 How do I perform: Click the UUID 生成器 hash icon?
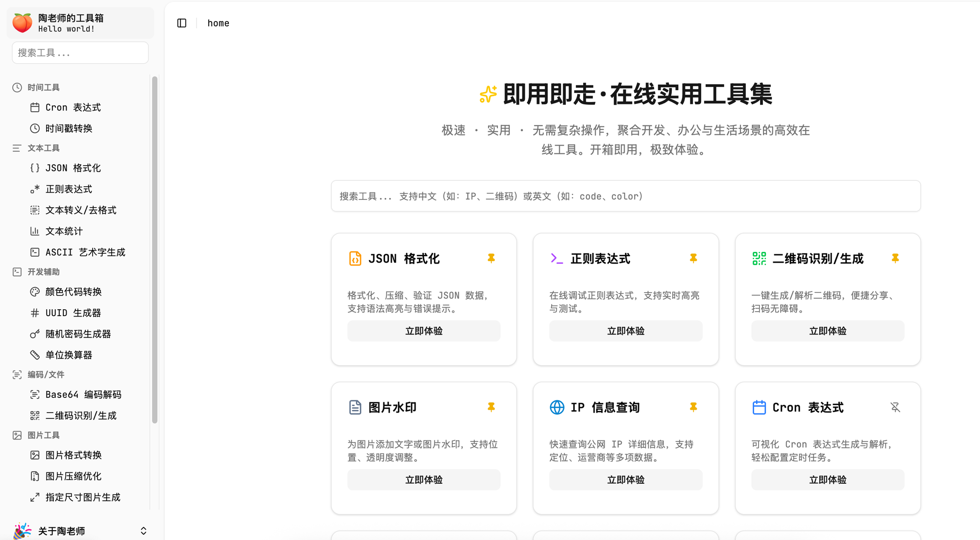(x=34, y=313)
